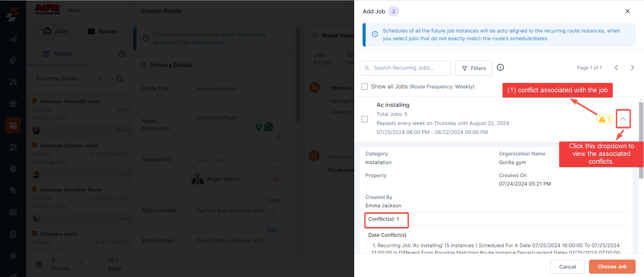Image resolution: width=644 pixels, height=277 pixels.
Task: Open the New dropdown in header
Action: point(77,10)
